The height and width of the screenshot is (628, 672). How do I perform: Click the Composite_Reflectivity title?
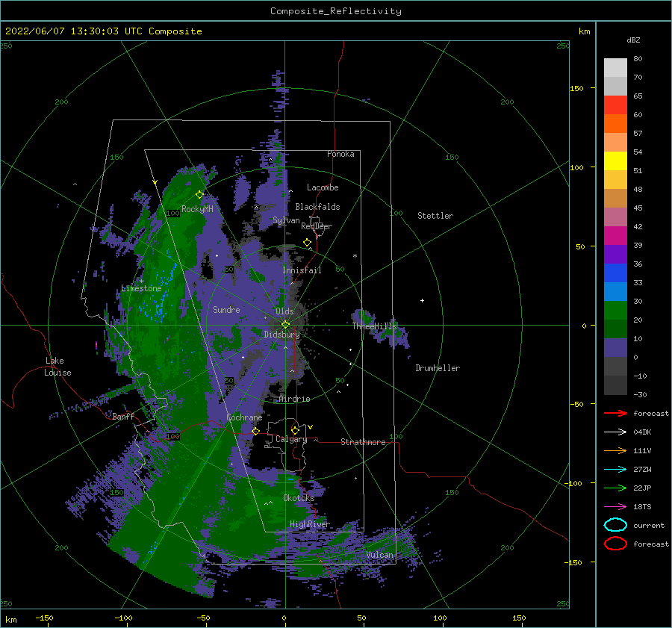(336, 11)
